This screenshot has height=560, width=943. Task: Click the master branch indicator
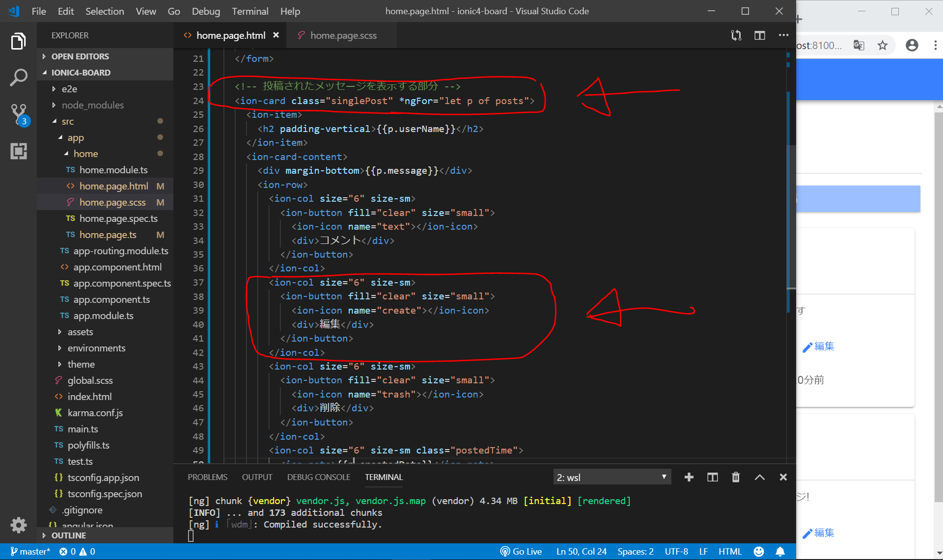[30, 552]
